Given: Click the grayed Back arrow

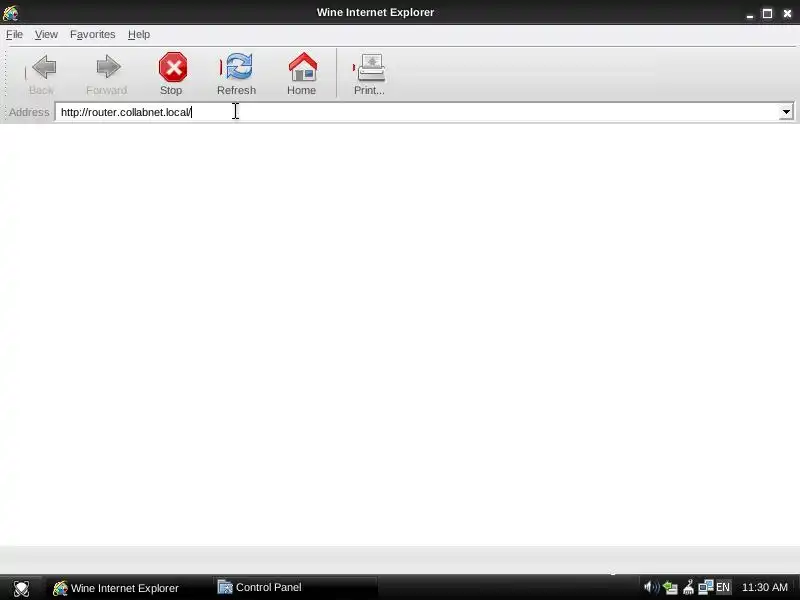Looking at the screenshot, I should (44, 67).
